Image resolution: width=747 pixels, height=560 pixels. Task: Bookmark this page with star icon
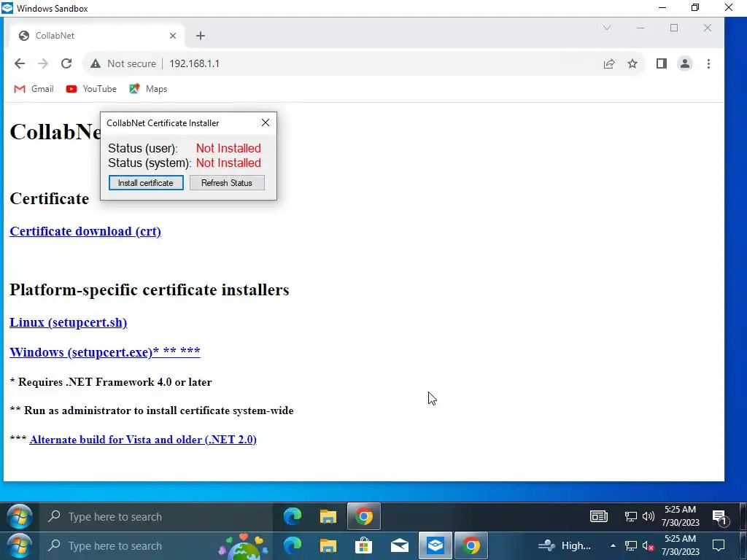coord(632,64)
